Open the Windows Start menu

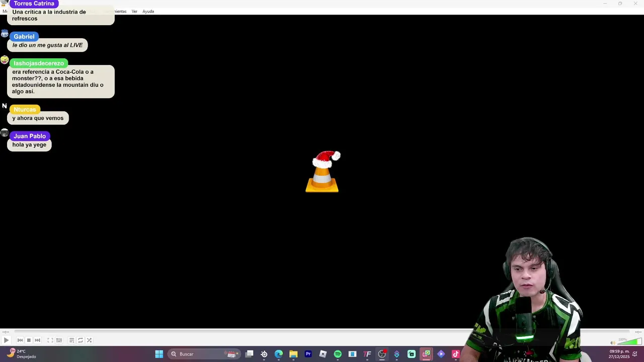pos(159,354)
